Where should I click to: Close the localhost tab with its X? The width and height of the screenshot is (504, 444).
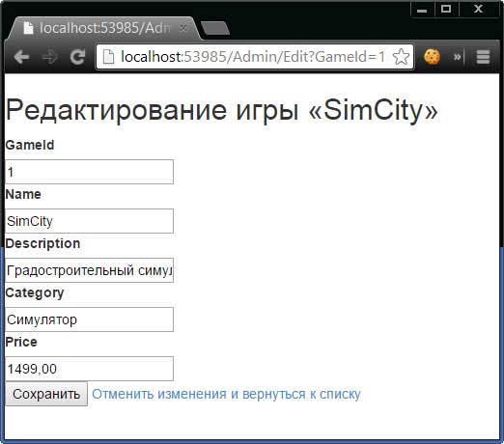182,28
